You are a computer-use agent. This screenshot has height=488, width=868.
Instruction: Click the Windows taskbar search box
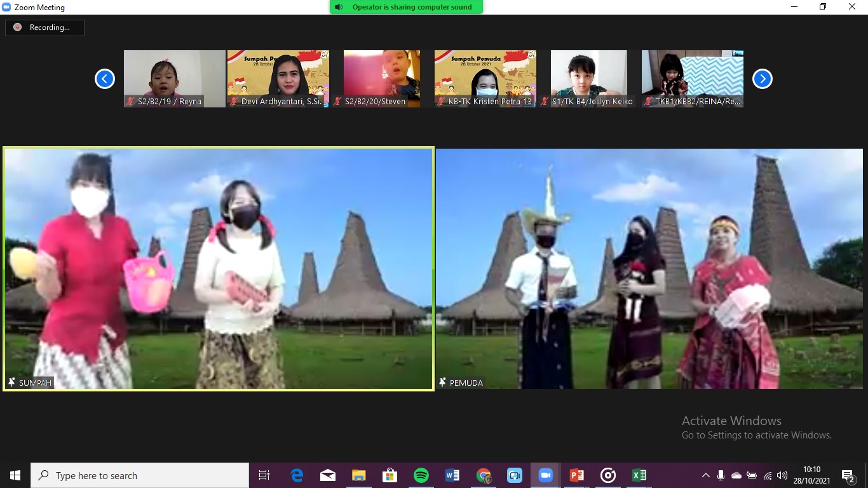coord(140,475)
